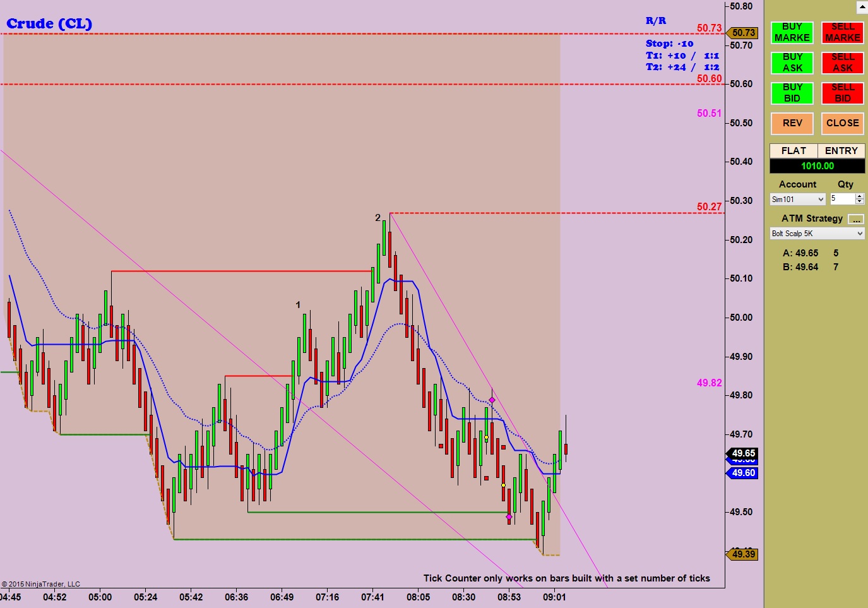Click the scroll up arrow at top right
Screen dimensions: 868x608
[862, 7]
